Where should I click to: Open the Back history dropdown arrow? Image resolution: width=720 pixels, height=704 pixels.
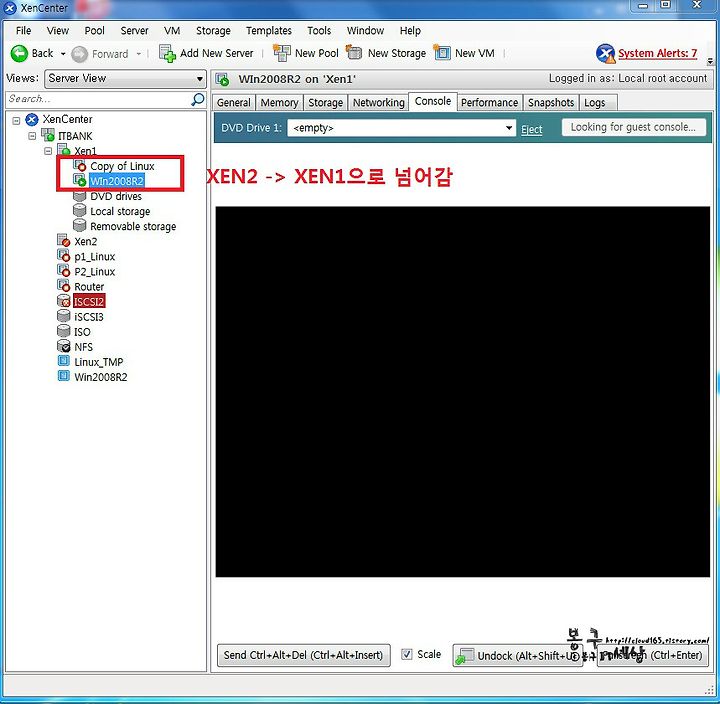tap(63, 54)
